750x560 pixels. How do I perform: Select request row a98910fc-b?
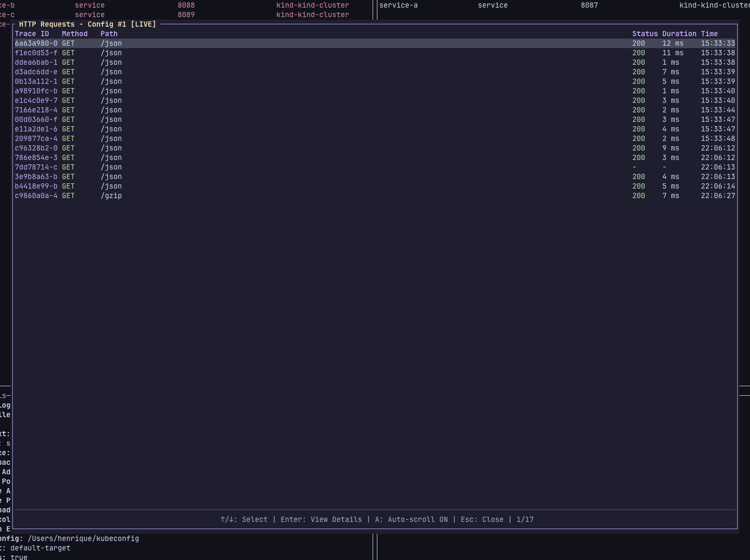coord(375,91)
